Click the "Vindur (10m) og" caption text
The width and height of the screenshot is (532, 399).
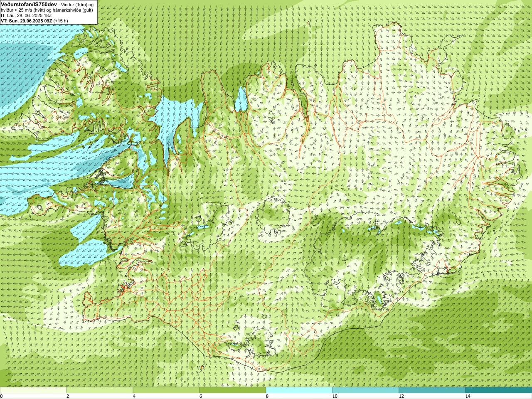[x=77, y=4]
